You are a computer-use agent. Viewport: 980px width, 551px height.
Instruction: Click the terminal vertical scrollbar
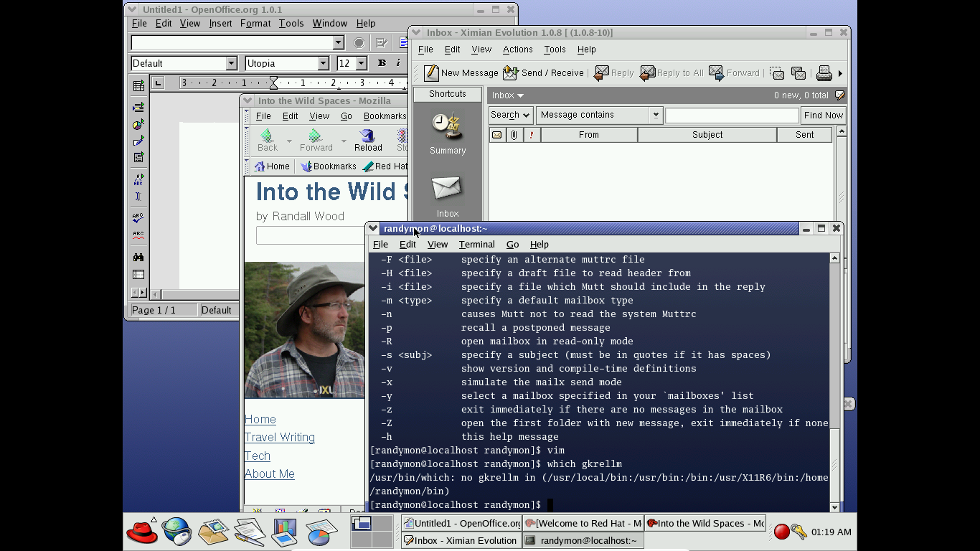[834, 382]
